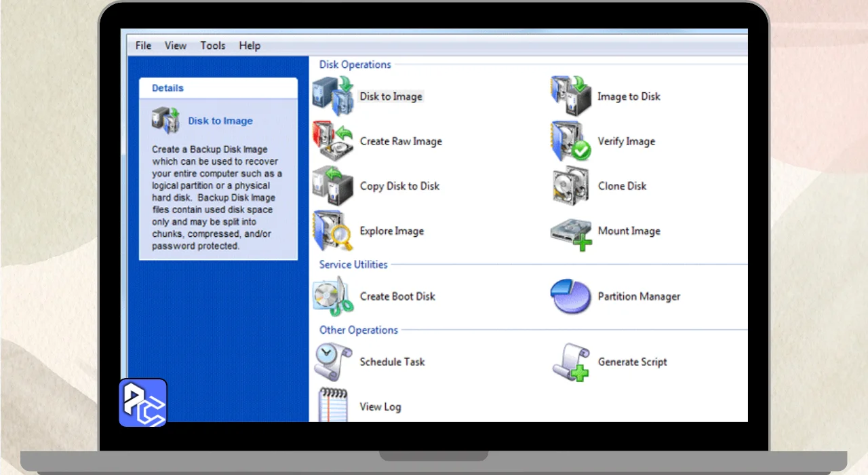The image size is (868, 475).
Task: Click the Image to Disk icon
Action: [x=571, y=96]
